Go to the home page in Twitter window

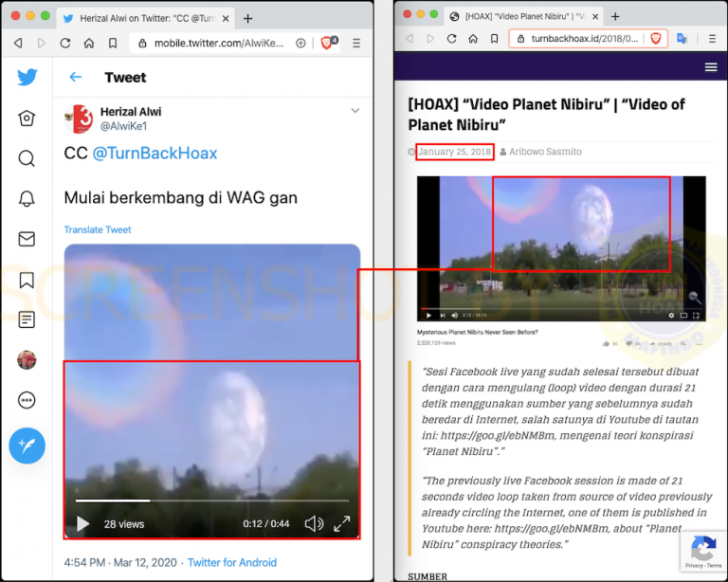click(89, 44)
